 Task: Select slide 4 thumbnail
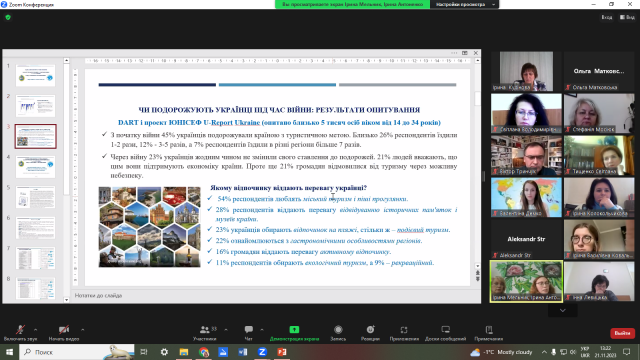click(x=36, y=167)
